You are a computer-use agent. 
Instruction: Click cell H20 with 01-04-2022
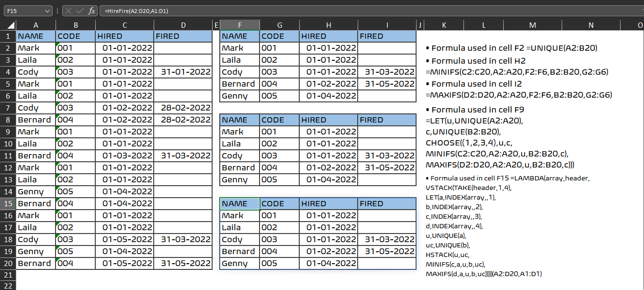pos(329,263)
